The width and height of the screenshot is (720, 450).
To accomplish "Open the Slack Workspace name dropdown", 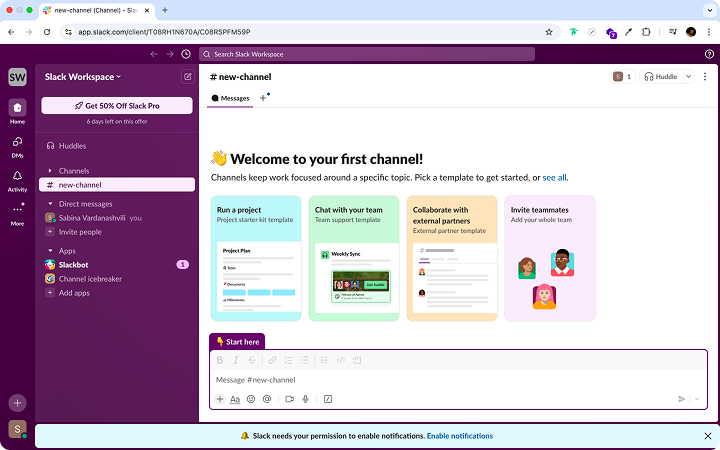I will [83, 76].
